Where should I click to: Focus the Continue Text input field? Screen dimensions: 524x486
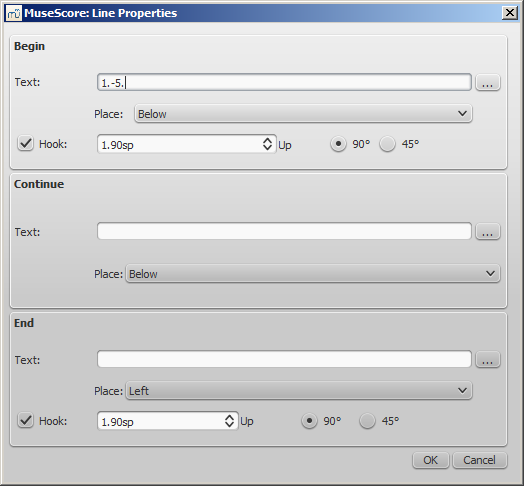pos(284,231)
